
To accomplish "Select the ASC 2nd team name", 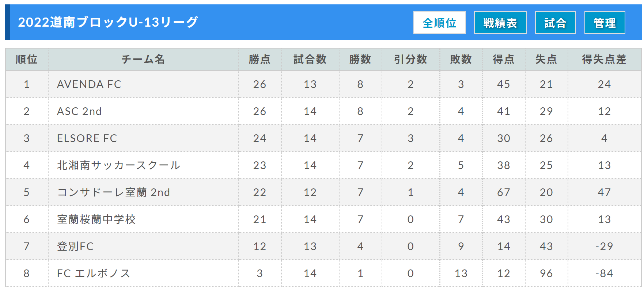I will (x=79, y=111).
